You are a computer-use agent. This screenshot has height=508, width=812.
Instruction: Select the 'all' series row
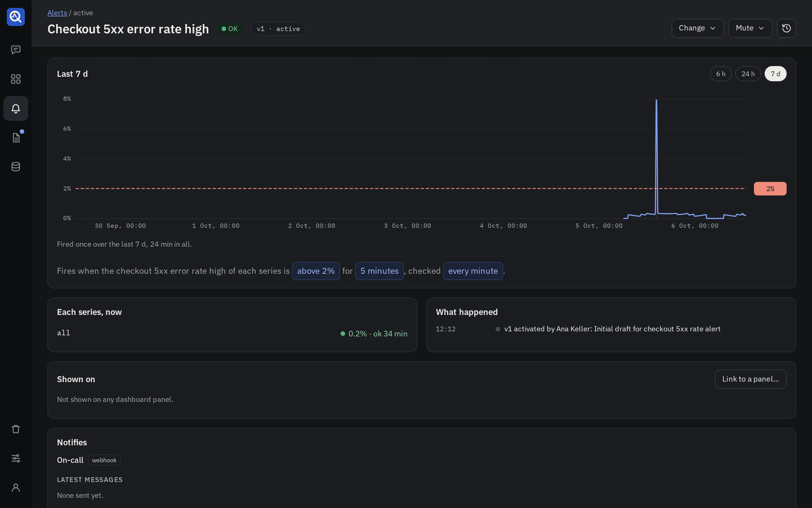coord(232,333)
